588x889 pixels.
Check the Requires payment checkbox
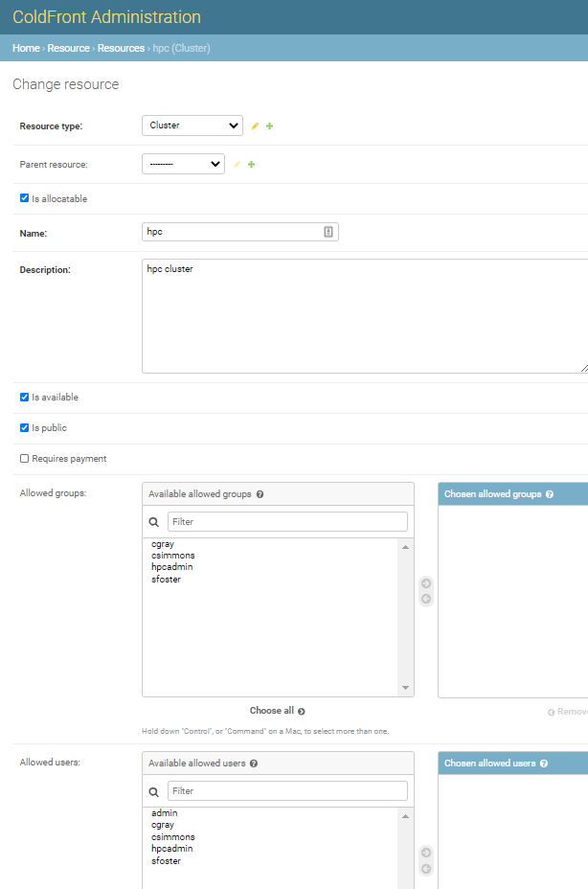click(x=24, y=458)
